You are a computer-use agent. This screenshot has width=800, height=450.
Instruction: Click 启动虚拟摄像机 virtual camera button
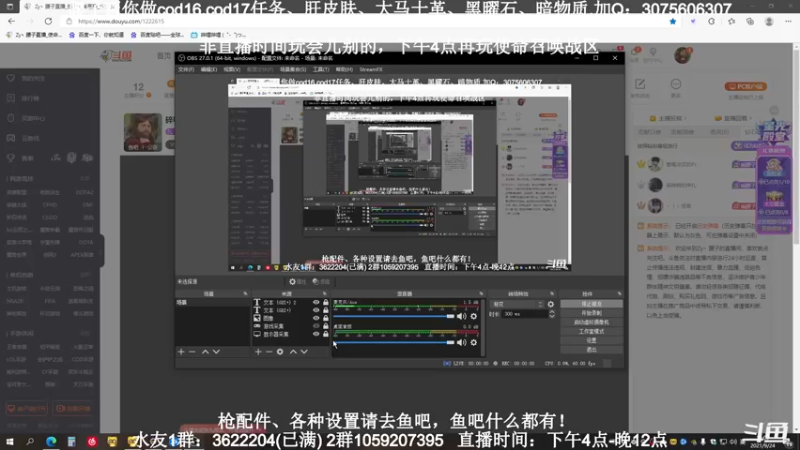pos(591,322)
